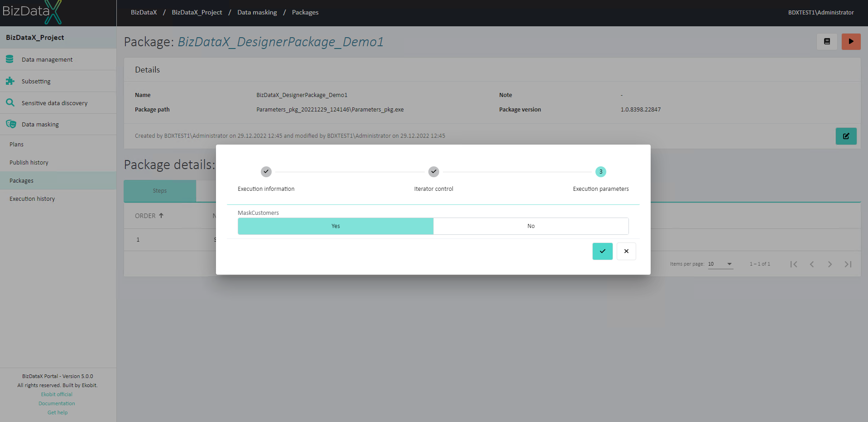Viewport: 868px width, 422px height.
Task: Click the Iterator control step label
Action: point(434,189)
